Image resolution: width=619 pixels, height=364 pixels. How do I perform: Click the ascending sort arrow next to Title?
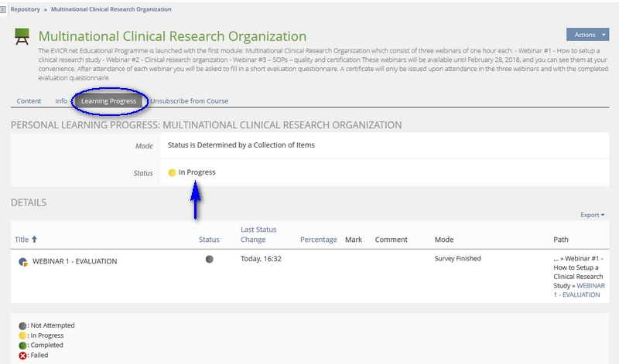[34, 239]
